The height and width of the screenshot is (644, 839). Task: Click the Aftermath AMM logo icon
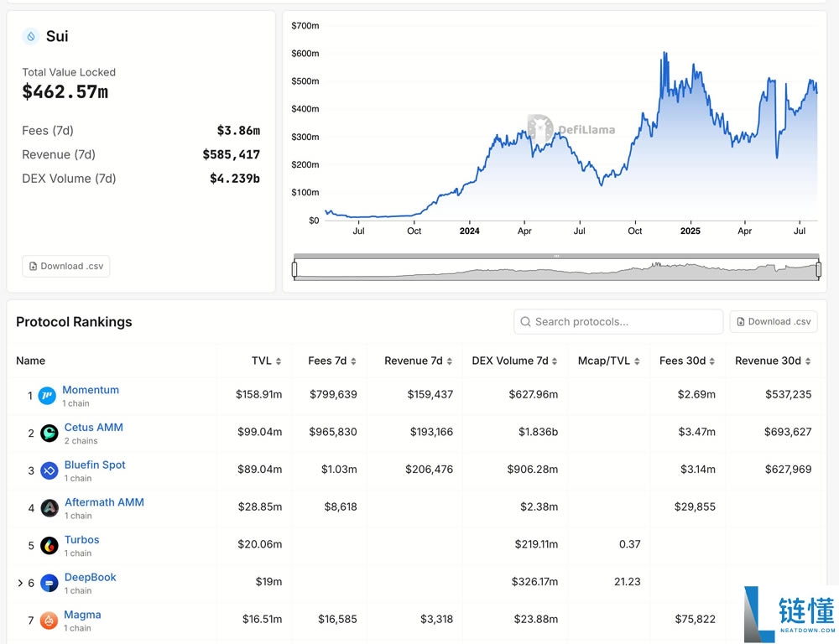point(50,508)
